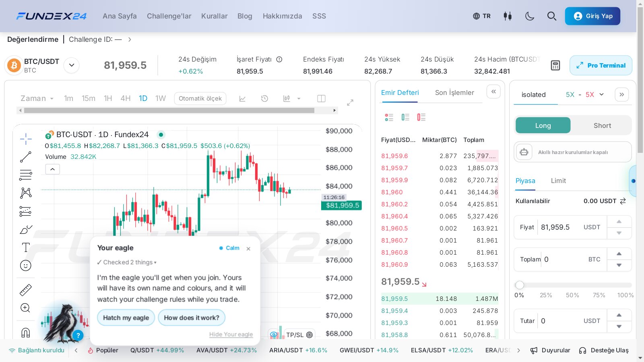644x362 pixels.
Task: Click the Hatch my eagle button
Action: point(126,318)
